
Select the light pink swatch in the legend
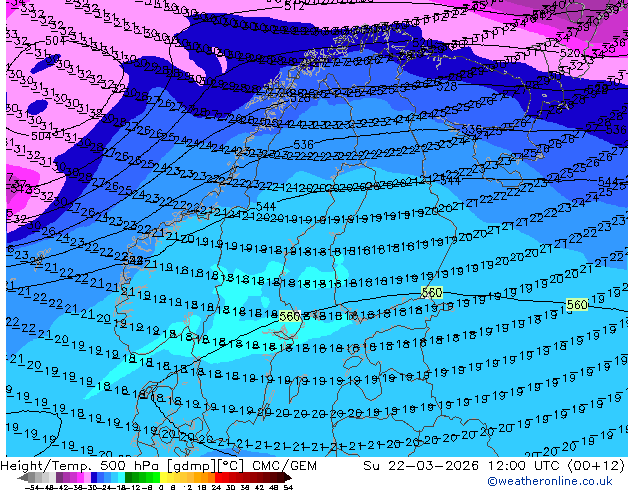87,477
